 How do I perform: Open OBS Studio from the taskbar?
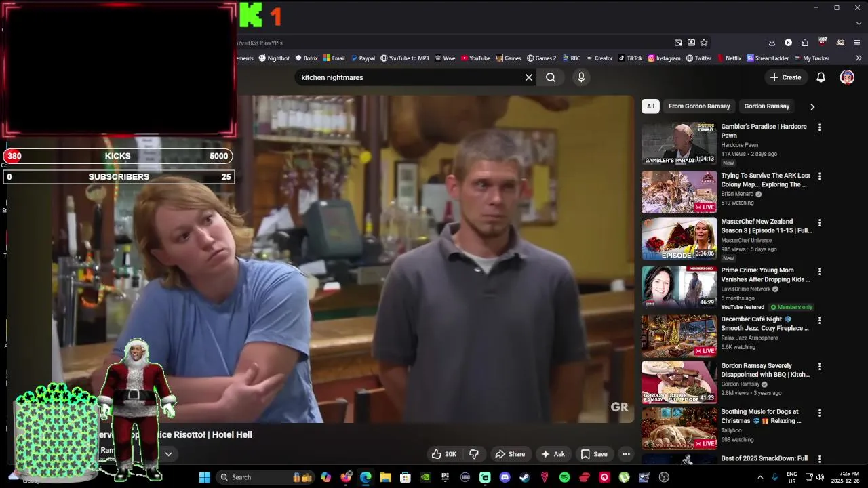664,477
